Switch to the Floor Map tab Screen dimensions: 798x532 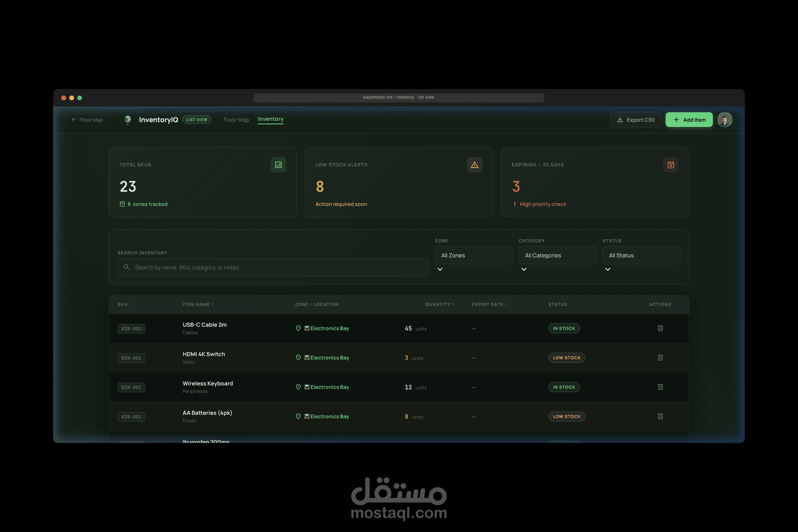click(236, 120)
